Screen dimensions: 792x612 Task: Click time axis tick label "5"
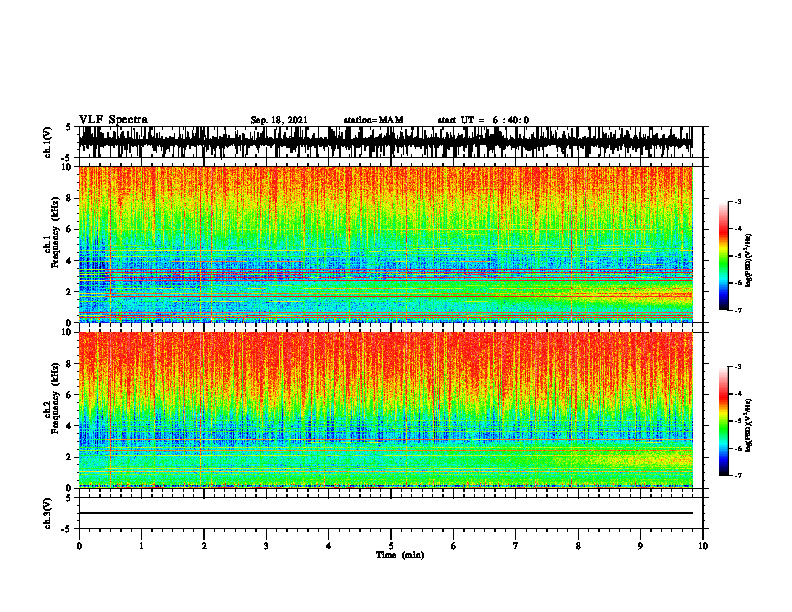[391, 546]
